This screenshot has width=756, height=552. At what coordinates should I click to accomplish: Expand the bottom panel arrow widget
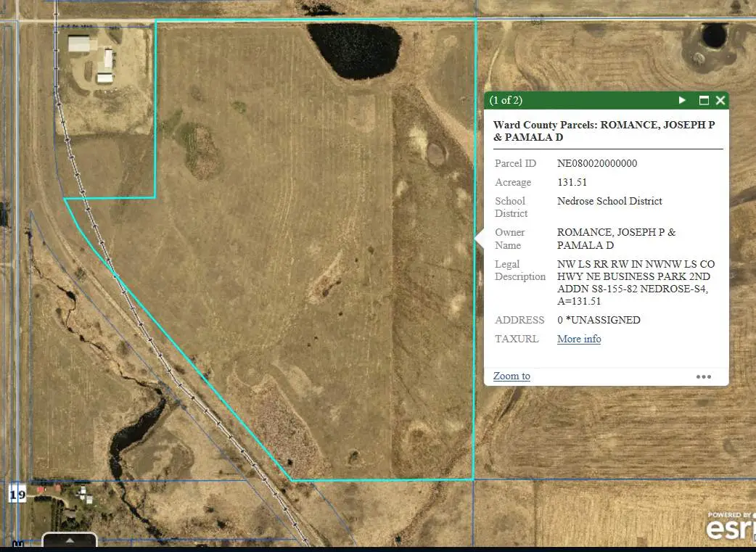click(70, 541)
